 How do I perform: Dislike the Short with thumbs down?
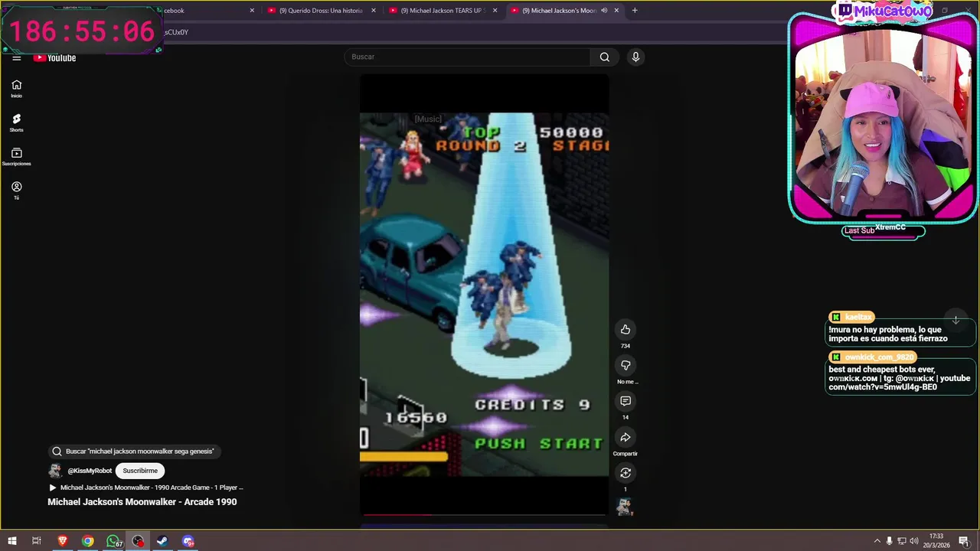[626, 365]
